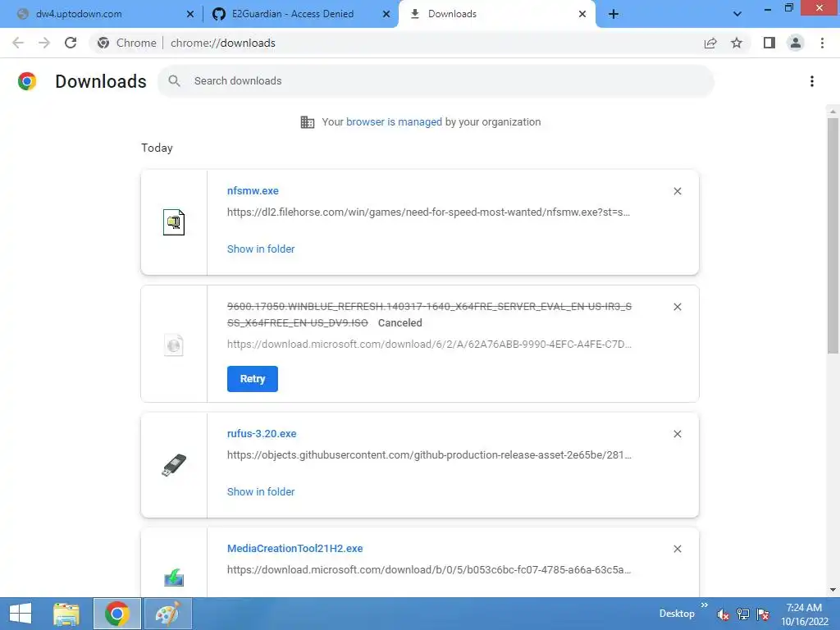The width and height of the screenshot is (840, 630).
Task: Expand Desktop toolbar chevron in taskbar
Action: coord(705,605)
